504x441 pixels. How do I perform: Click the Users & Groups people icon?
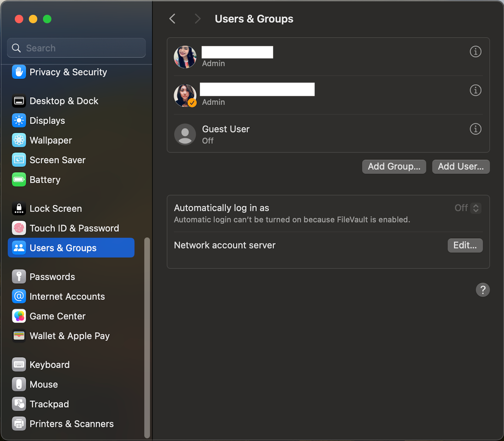pyautogui.click(x=19, y=248)
